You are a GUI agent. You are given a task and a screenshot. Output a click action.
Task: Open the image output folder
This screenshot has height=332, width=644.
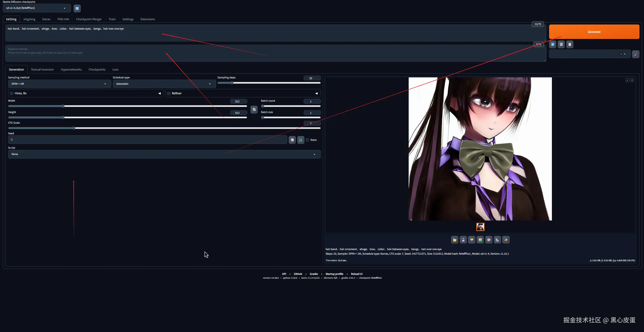click(454, 240)
